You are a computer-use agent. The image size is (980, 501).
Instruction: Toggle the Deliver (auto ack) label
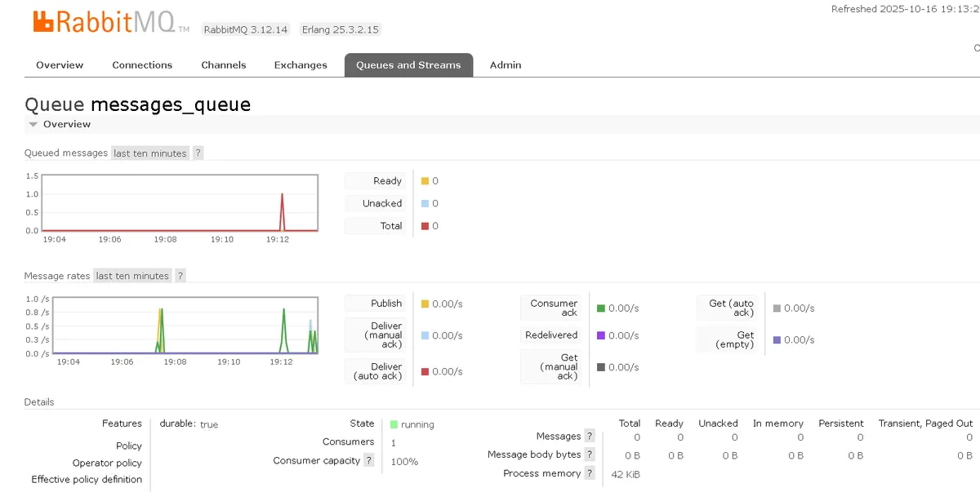[376, 371]
